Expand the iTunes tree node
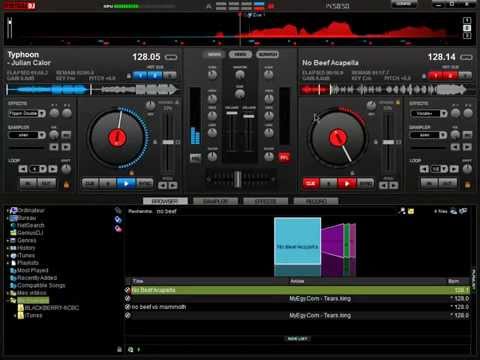480x360 pixels. click(7, 256)
